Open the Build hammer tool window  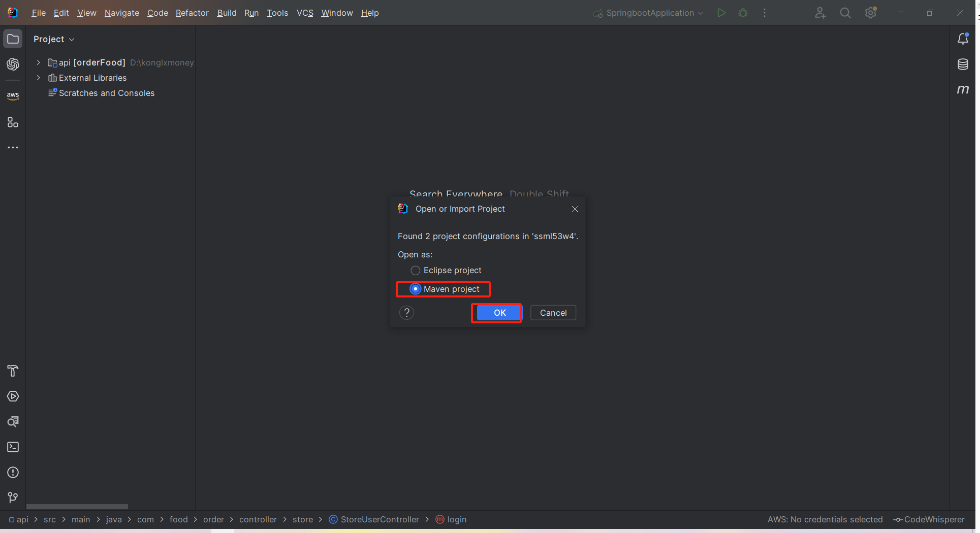tap(13, 371)
